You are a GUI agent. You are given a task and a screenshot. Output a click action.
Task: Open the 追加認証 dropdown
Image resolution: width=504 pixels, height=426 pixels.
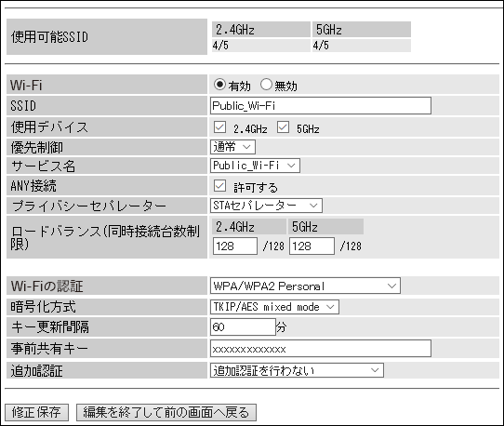(297, 370)
